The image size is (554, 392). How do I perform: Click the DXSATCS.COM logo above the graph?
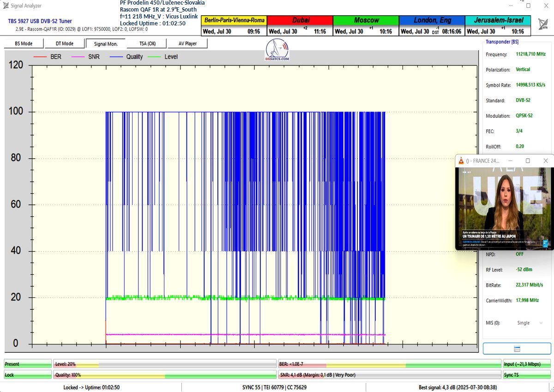(x=277, y=49)
